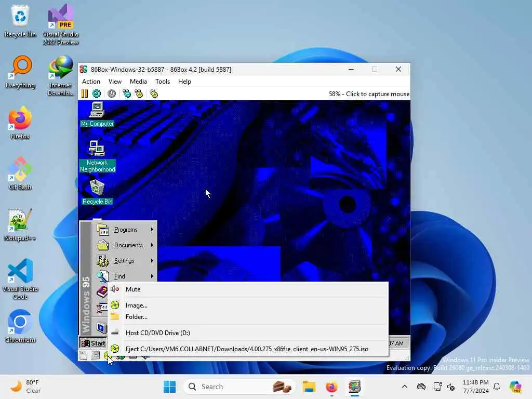Click 86Box taskbar button
This screenshot has height=399, width=532.
354,387
